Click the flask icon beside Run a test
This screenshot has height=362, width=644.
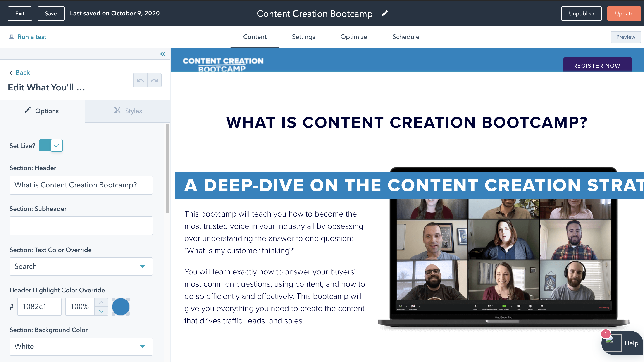click(11, 37)
